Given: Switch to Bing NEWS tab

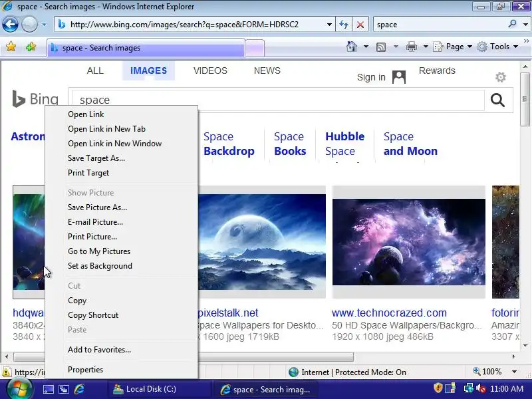Looking at the screenshot, I should pyautogui.click(x=267, y=70).
